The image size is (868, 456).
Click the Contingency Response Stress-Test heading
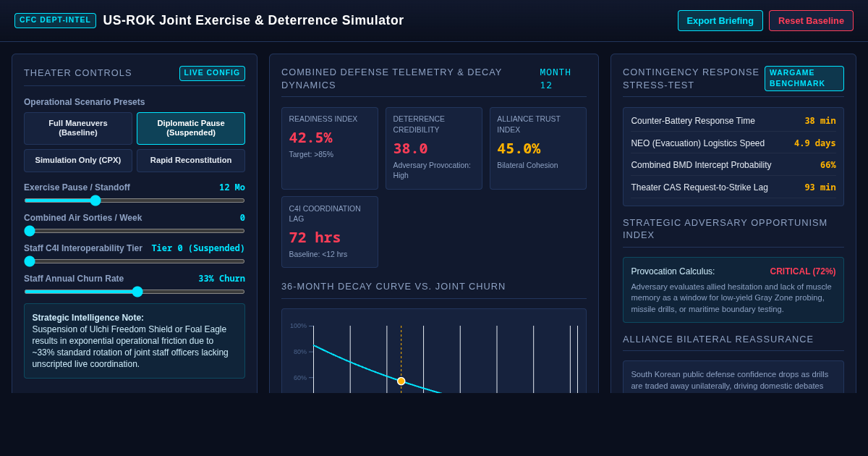691,79
